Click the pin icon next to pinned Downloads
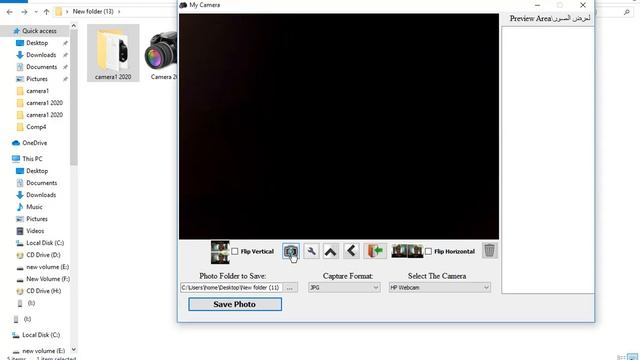Viewport: 640px width, 360px height. 65,55
